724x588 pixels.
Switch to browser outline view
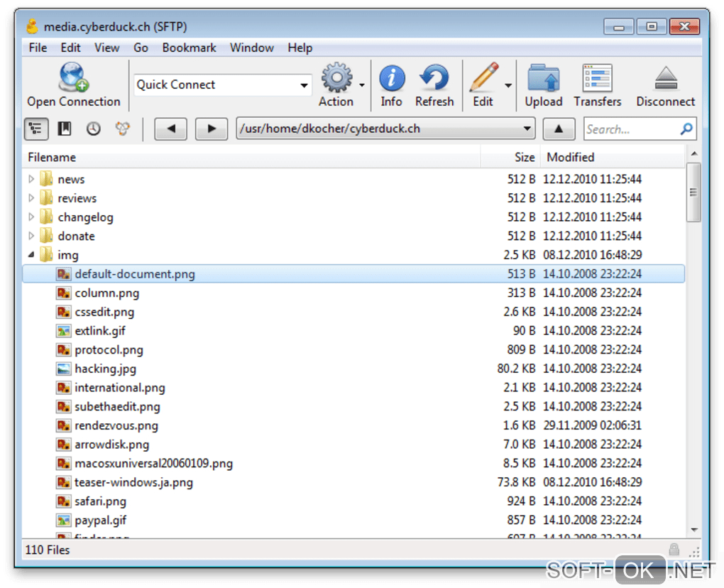point(36,129)
